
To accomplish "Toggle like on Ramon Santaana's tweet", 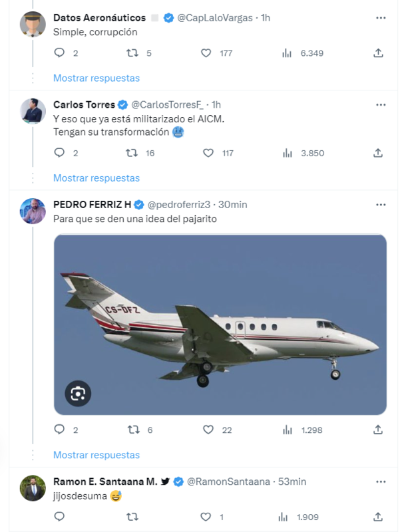I will pos(208,517).
